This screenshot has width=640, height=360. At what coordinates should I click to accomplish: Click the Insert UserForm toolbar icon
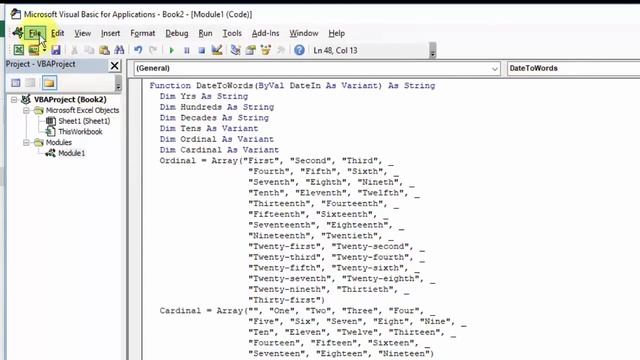(x=33, y=50)
